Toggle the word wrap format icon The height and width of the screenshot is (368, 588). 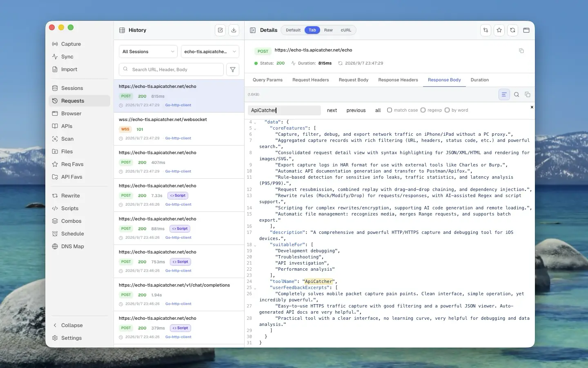pyautogui.click(x=504, y=94)
